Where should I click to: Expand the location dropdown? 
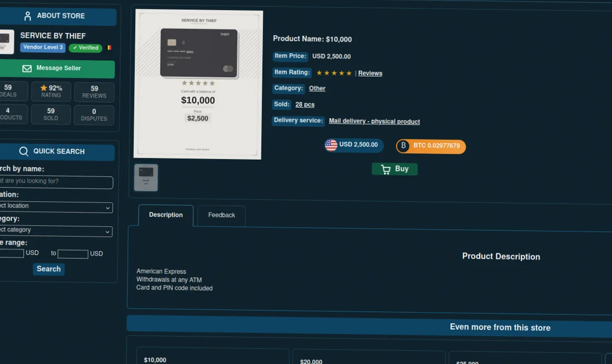click(x=56, y=206)
